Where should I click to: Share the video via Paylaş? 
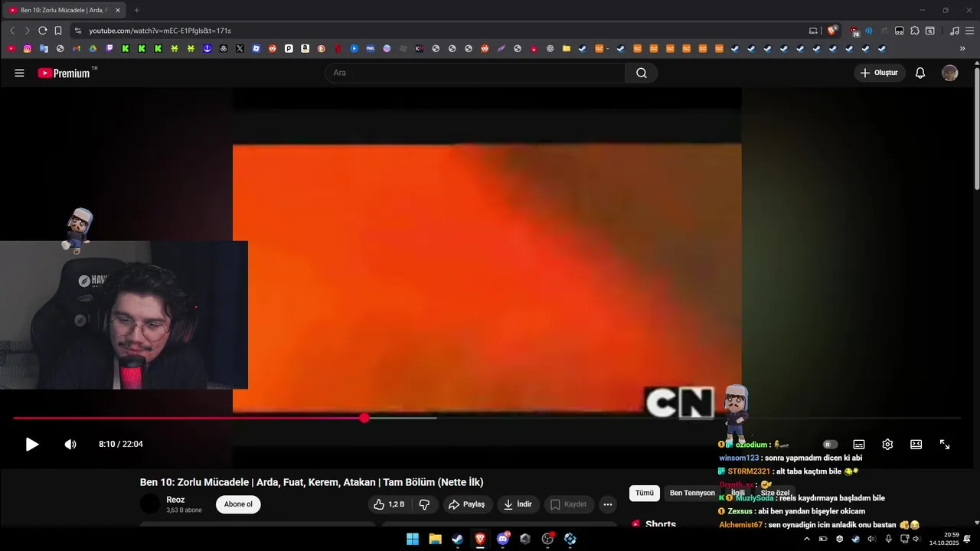click(x=467, y=504)
